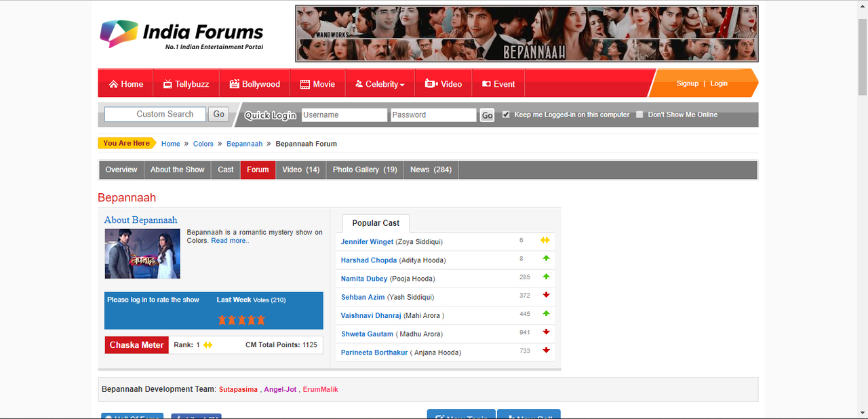Focus the Username input field

click(x=344, y=115)
